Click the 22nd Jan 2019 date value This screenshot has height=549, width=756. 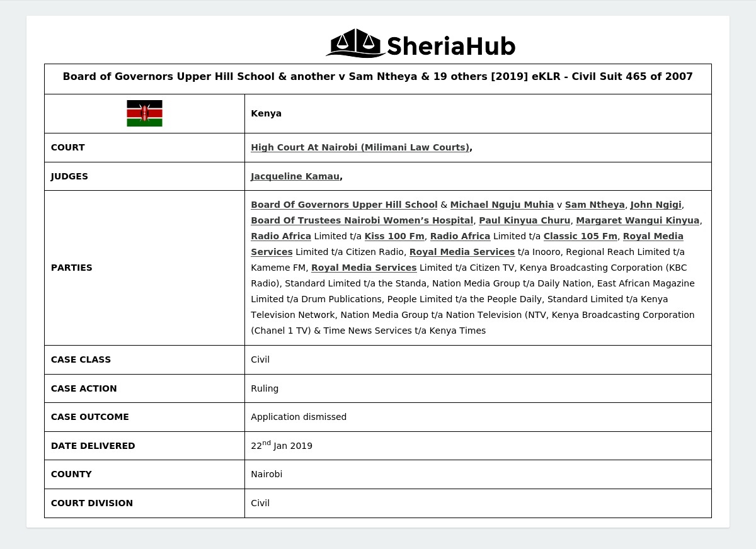(x=282, y=446)
